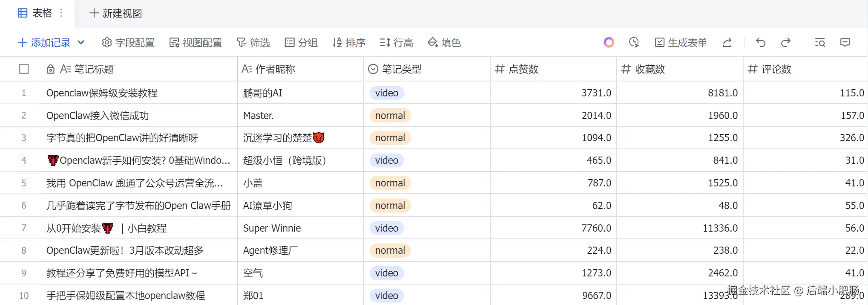Open the 排序 sort tool
The height and width of the screenshot is (305, 868).
349,43
